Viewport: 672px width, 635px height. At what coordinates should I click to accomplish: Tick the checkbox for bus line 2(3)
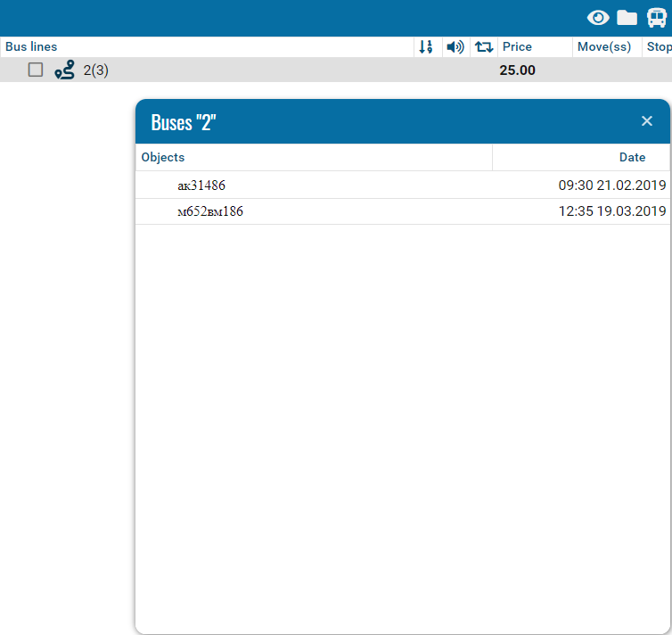click(x=36, y=70)
